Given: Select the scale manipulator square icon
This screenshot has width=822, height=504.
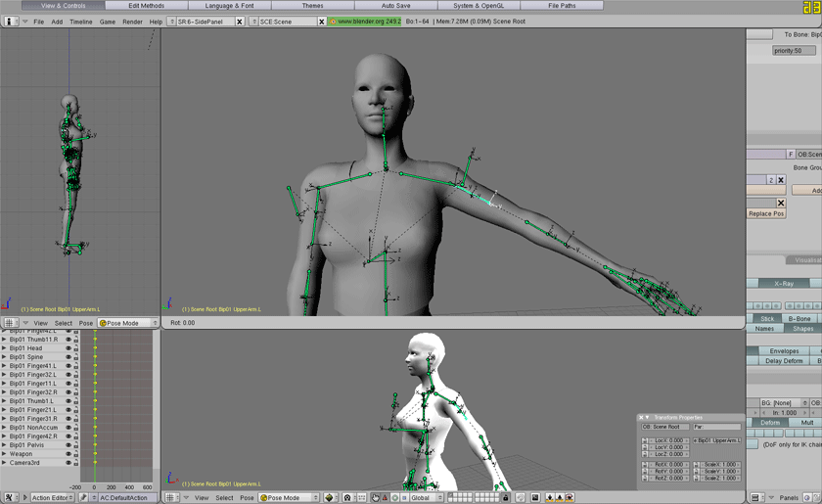Looking at the screenshot, I should tap(403, 497).
